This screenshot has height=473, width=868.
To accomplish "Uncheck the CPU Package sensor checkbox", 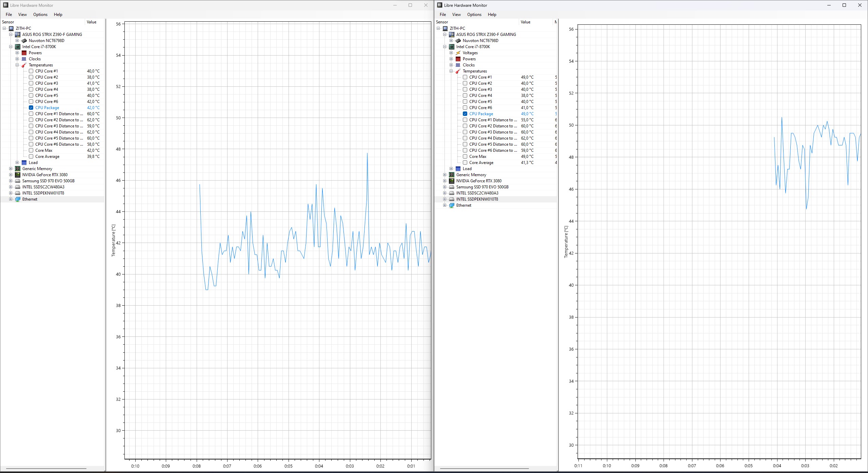I will [31, 107].
